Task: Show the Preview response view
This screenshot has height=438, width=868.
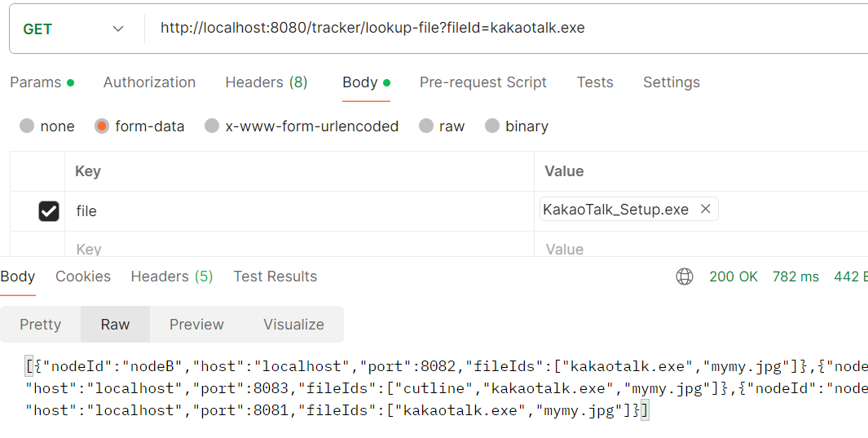Action: pos(196,324)
